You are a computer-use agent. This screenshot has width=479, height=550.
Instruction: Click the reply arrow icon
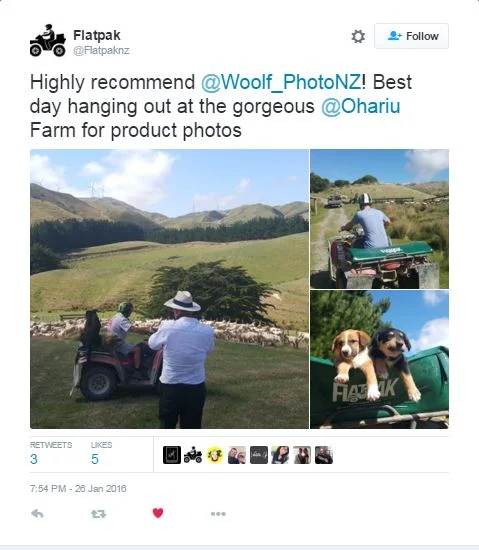click(37, 514)
